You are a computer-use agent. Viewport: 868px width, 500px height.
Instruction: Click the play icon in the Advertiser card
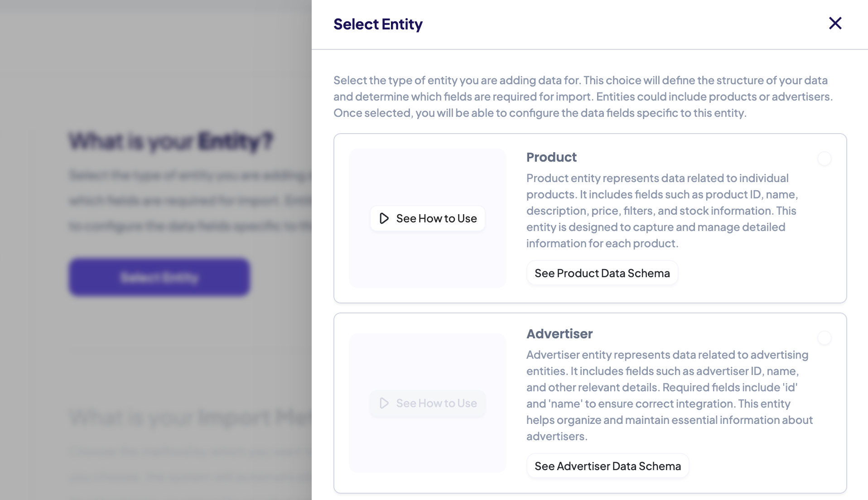(x=384, y=403)
